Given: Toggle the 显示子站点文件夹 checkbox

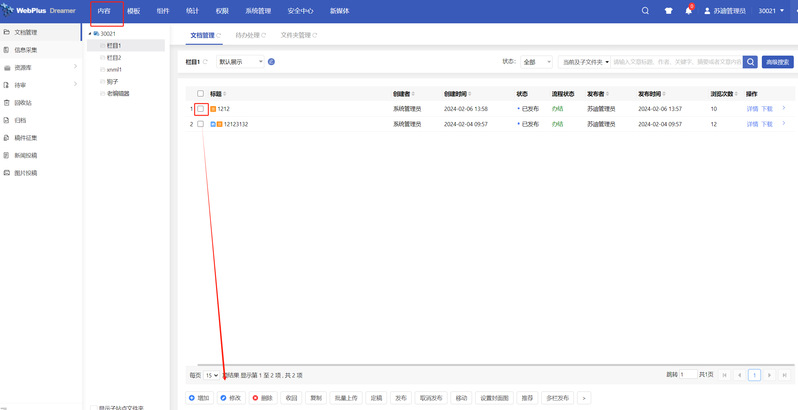Looking at the screenshot, I should pyautogui.click(x=94, y=408).
